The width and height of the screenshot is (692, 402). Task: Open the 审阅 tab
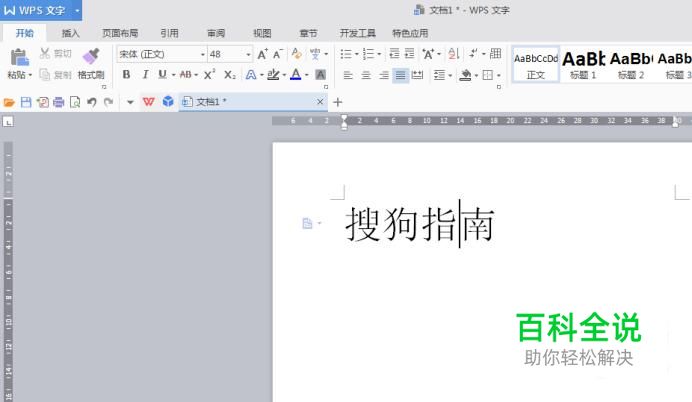point(216,33)
